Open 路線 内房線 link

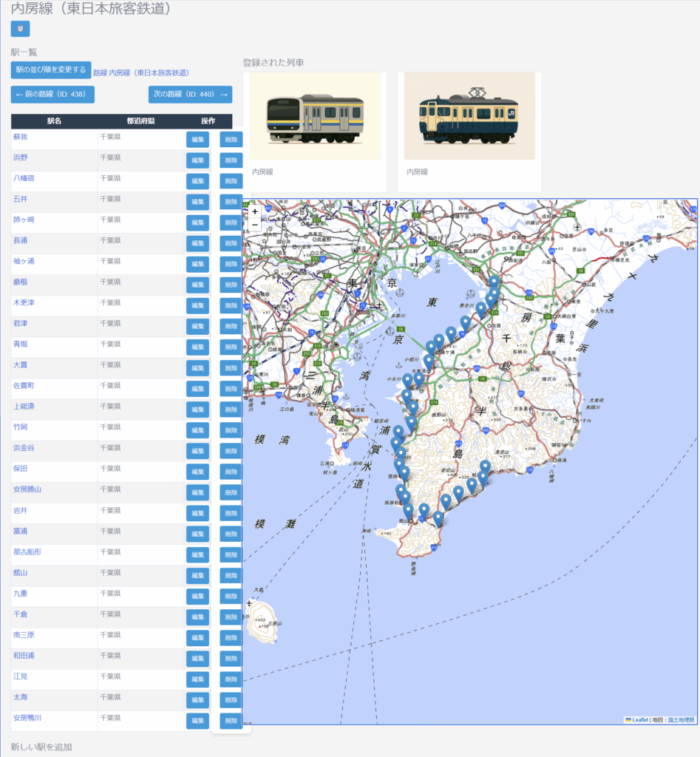click(141, 73)
